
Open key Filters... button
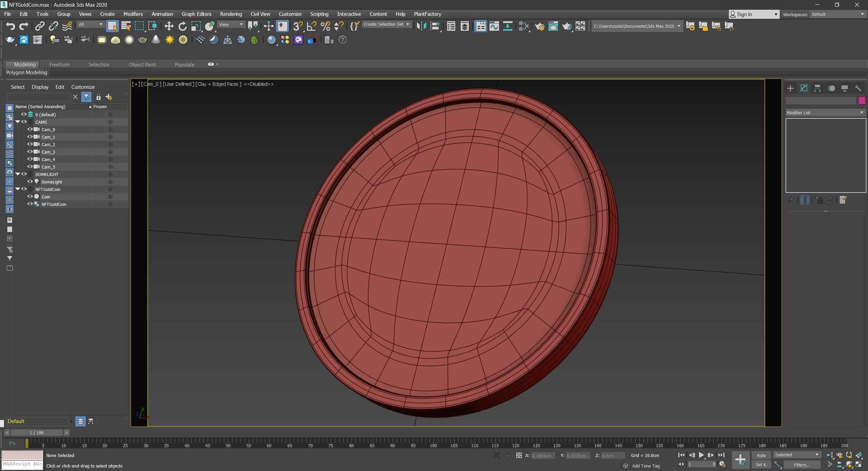[802, 465]
